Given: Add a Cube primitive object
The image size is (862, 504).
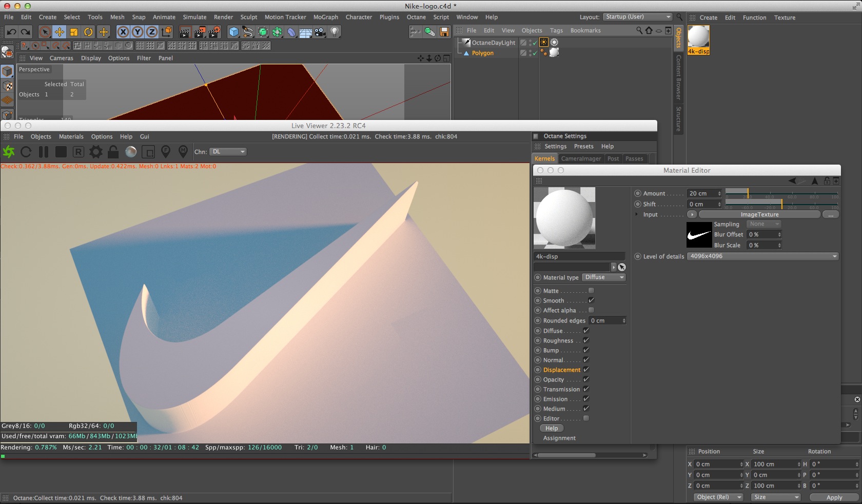Looking at the screenshot, I should pyautogui.click(x=234, y=32).
